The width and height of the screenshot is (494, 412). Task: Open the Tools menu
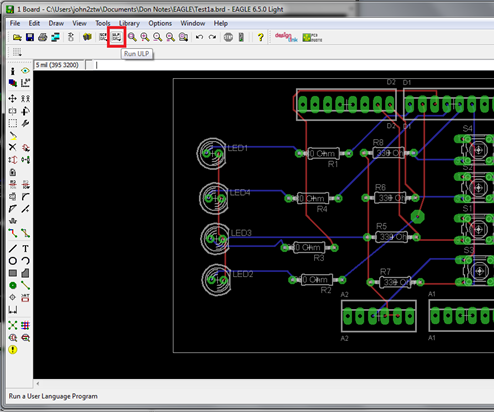(x=103, y=23)
